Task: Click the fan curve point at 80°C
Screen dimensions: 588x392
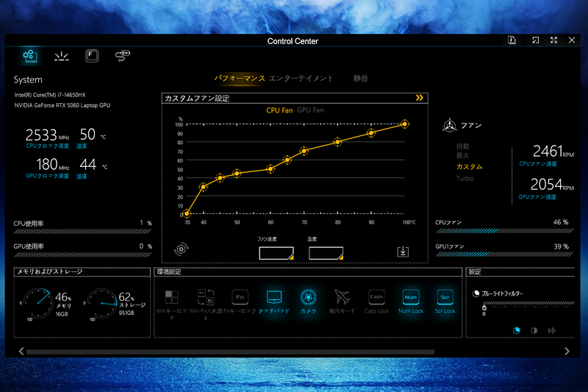Action: [x=337, y=142]
